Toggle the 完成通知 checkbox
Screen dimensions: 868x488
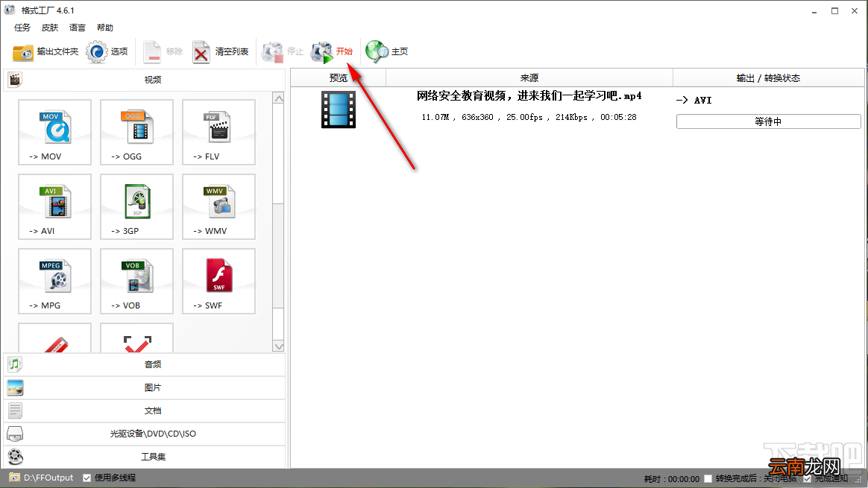[x=807, y=478]
